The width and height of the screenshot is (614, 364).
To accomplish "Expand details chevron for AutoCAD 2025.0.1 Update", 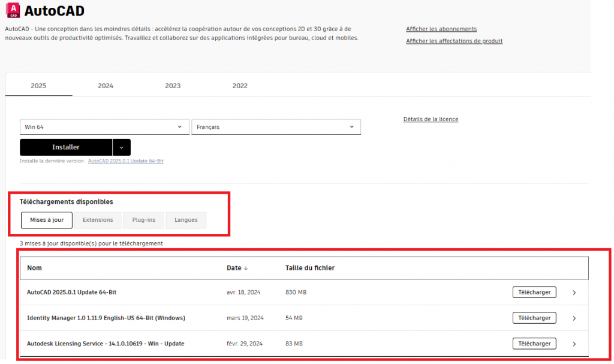I will click(x=574, y=293).
